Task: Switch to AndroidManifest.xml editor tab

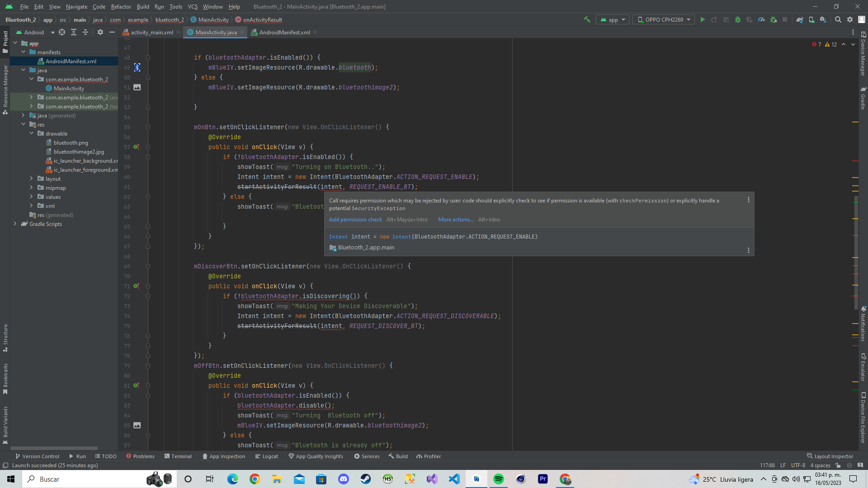Action: 284,32
